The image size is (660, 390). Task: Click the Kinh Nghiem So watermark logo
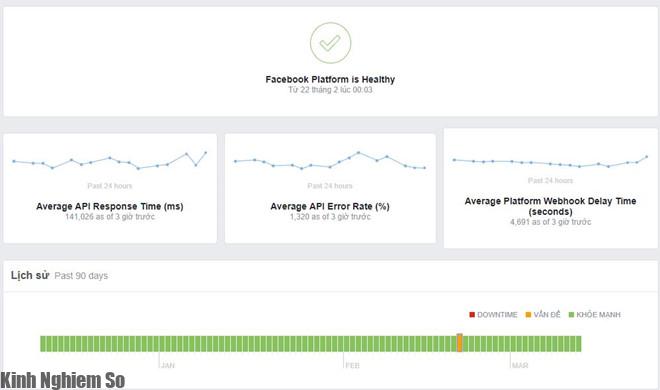(63, 380)
